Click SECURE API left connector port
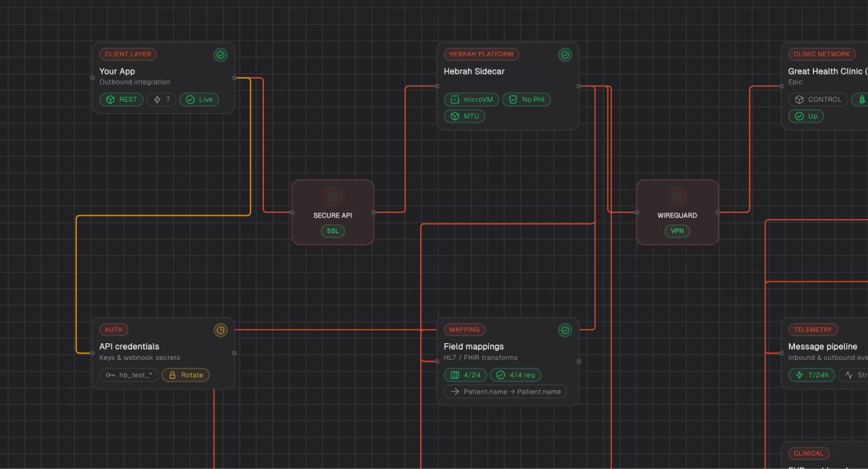868x469 pixels. pyautogui.click(x=292, y=212)
